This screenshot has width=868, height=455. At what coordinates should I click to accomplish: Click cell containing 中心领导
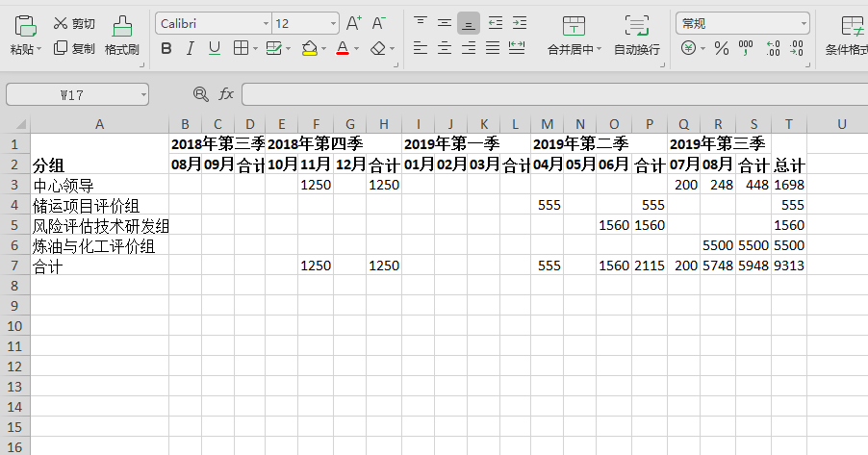point(100,185)
